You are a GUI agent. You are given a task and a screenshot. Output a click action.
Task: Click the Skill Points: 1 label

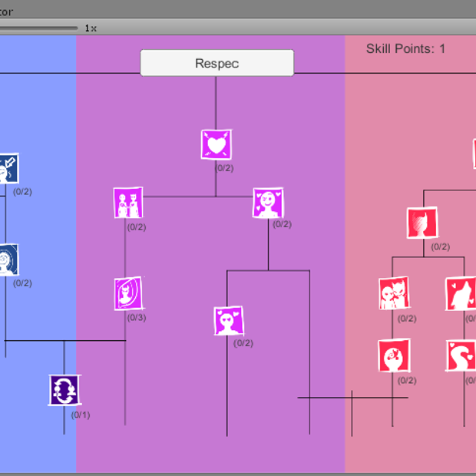tap(405, 49)
